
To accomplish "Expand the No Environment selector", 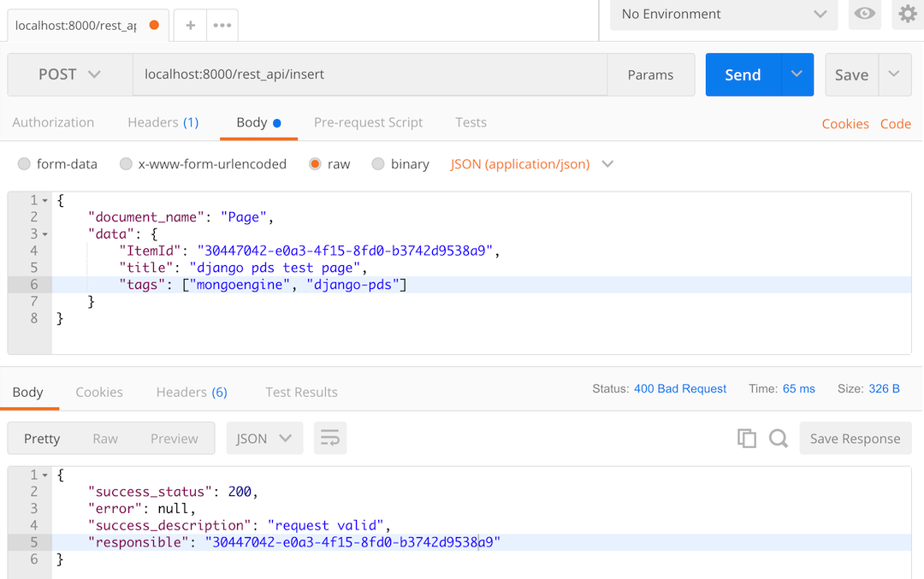I will tap(724, 15).
